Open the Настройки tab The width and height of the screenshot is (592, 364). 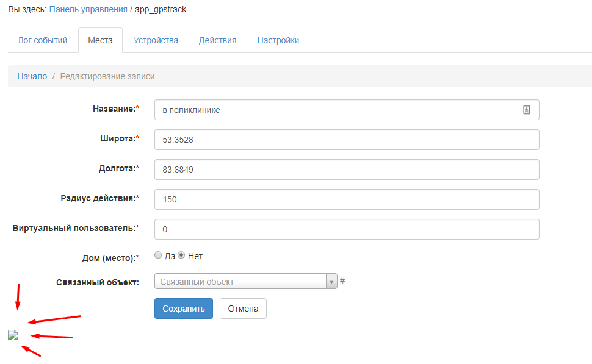click(278, 40)
